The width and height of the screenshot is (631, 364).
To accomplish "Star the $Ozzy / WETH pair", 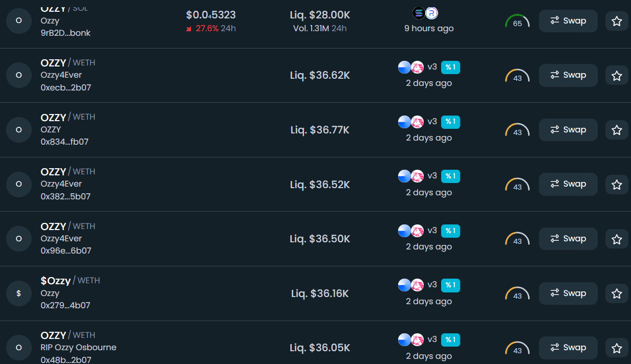I will [x=617, y=293].
